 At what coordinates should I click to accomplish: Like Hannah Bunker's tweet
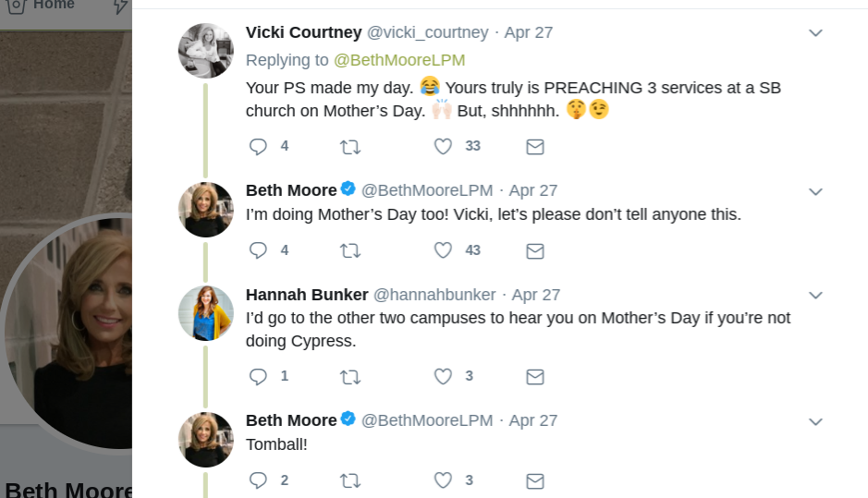click(x=444, y=376)
